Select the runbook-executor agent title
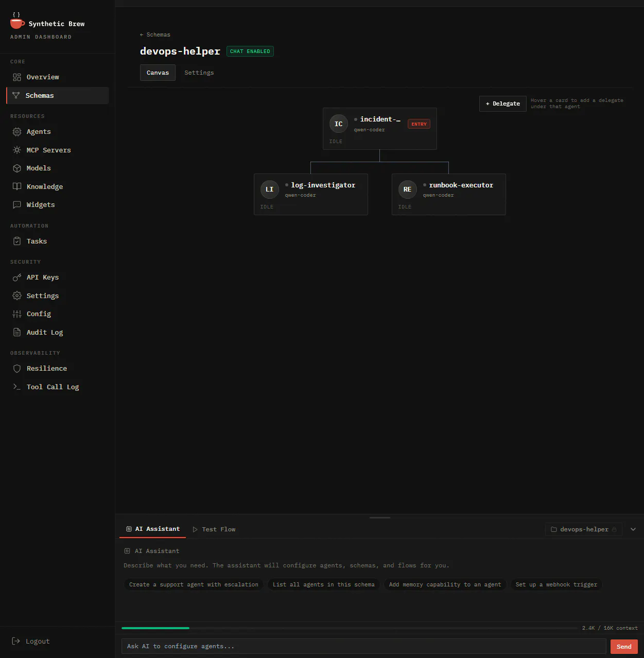The height and width of the screenshot is (658, 644). [461, 185]
